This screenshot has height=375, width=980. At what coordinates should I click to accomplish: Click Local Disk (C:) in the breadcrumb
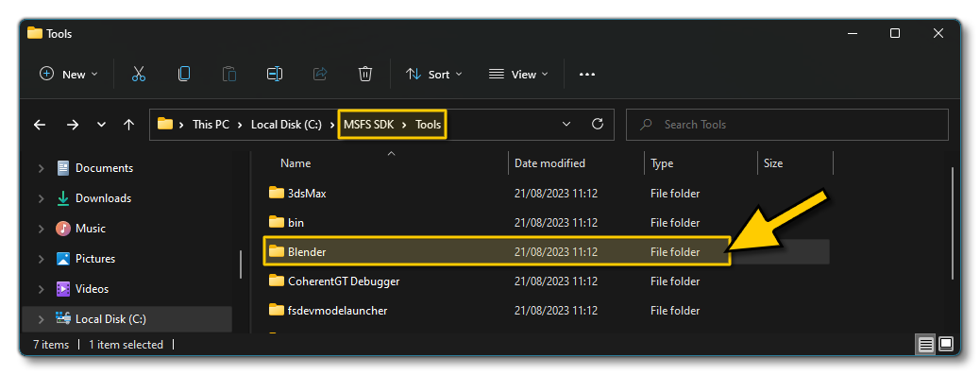click(286, 125)
